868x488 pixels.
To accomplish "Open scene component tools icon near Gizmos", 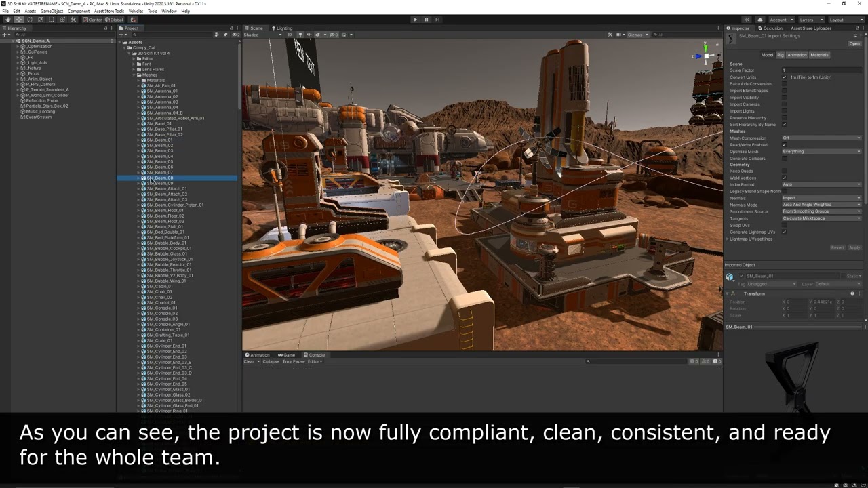I will coord(610,35).
